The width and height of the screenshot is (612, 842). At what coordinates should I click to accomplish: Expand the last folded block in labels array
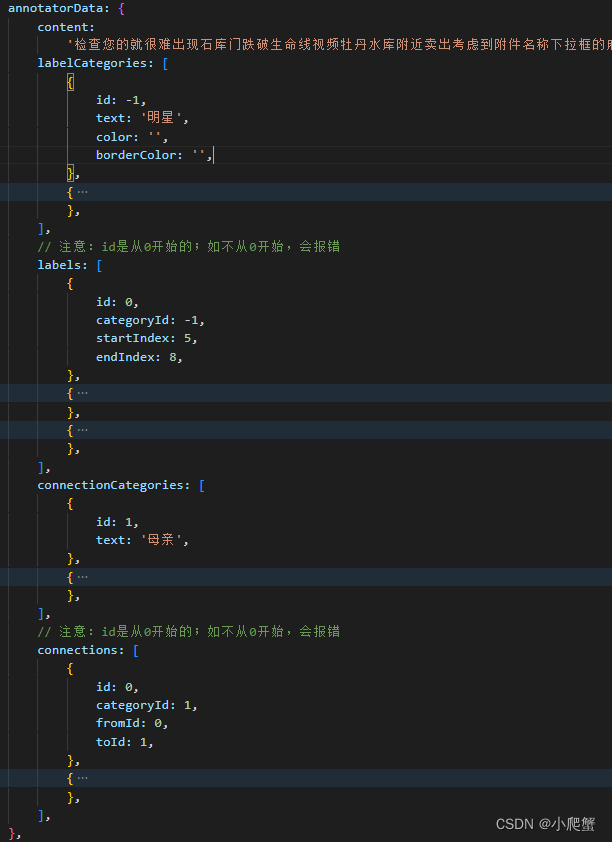pyautogui.click(x=82, y=430)
